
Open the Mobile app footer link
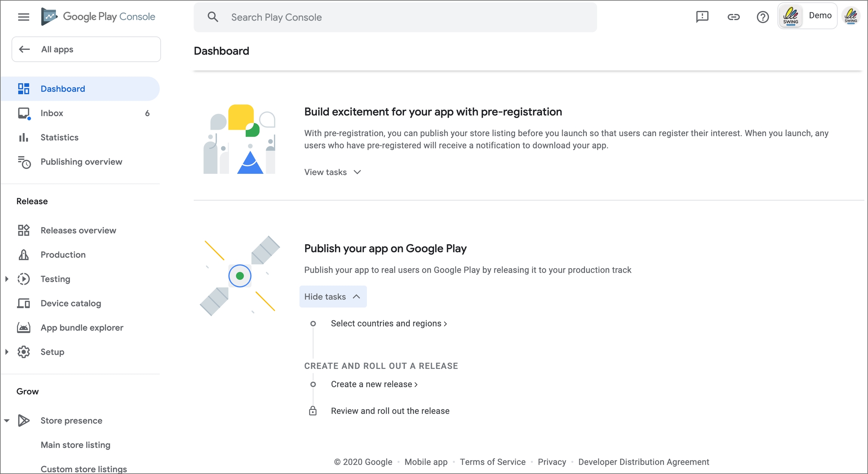(426, 462)
